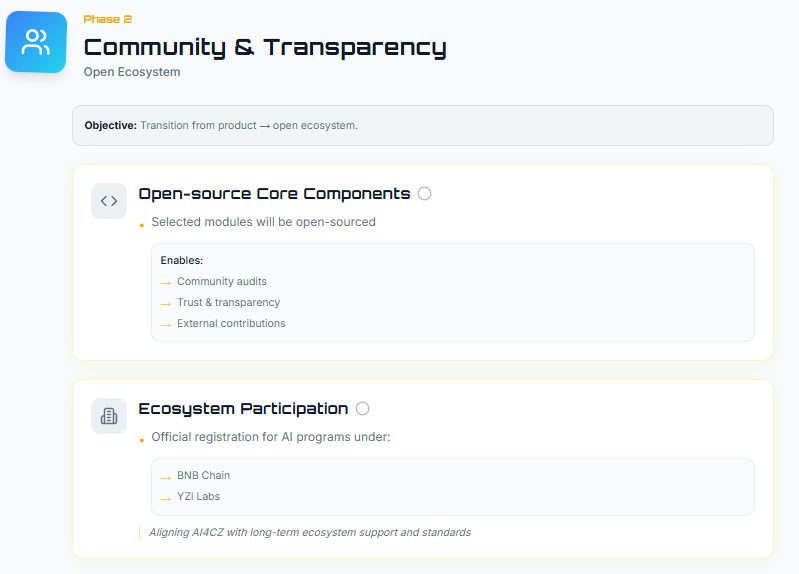Click the arrow before Trust & transparency

pyautogui.click(x=166, y=303)
